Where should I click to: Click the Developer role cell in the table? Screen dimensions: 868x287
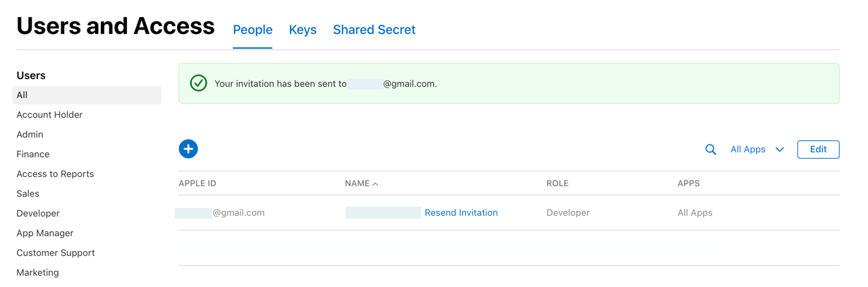pos(568,212)
